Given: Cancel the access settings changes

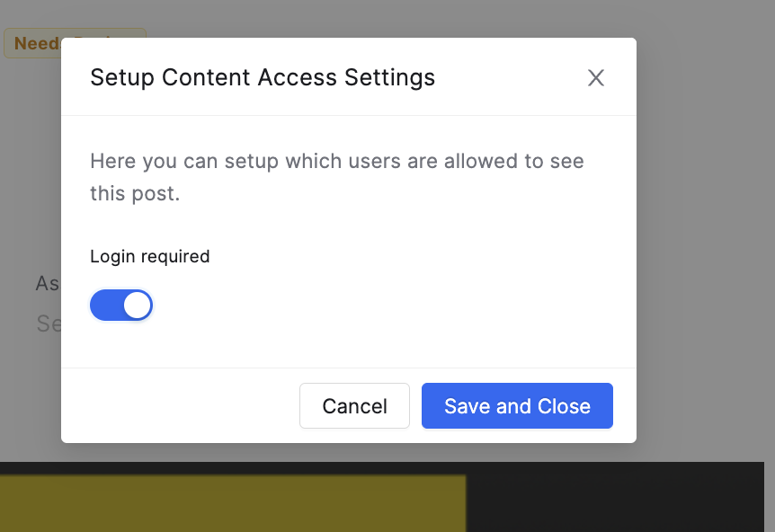Looking at the screenshot, I should pyautogui.click(x=354, y=405).
